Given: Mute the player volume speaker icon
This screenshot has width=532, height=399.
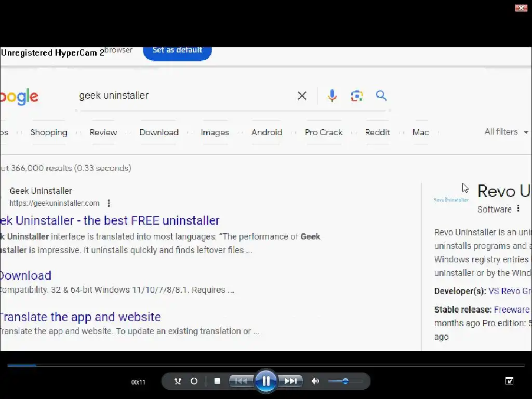Looking at the screenshot, I should click(315, 381).
